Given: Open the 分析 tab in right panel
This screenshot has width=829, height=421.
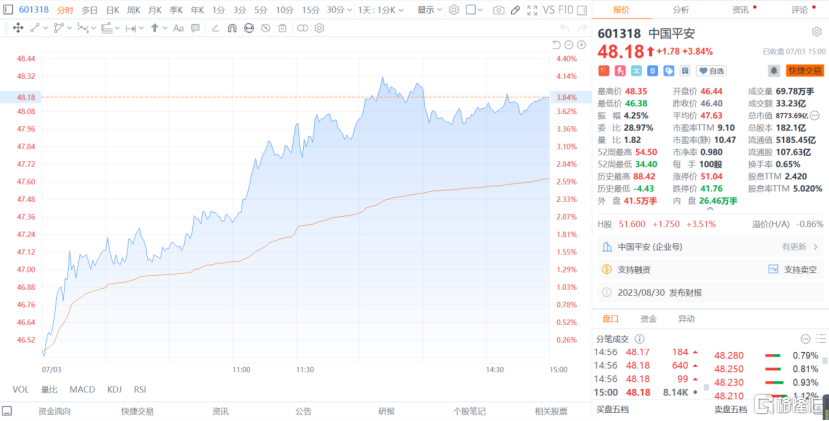Looking at the screenshot, I should pos(680,9).
